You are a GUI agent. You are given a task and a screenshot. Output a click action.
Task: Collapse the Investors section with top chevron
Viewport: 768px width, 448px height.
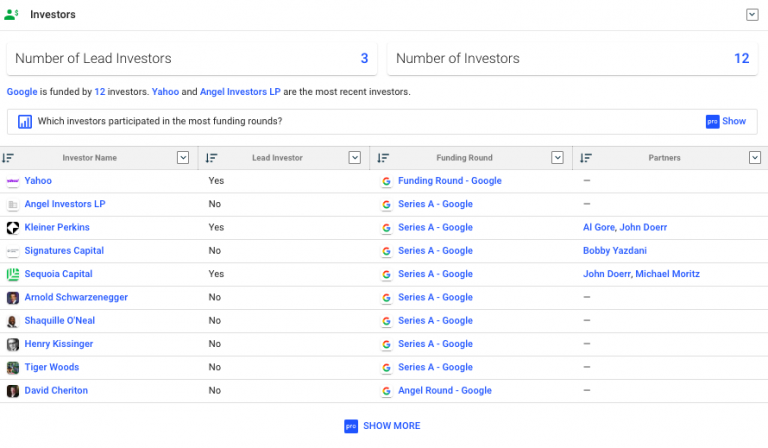pyautogui.click(x=752, y=15)
